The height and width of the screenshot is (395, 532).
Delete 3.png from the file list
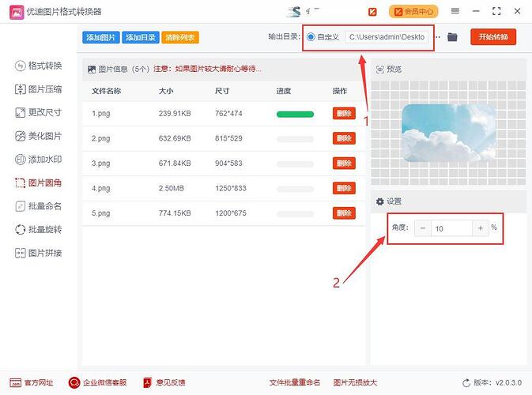click(x=344, y=164)
